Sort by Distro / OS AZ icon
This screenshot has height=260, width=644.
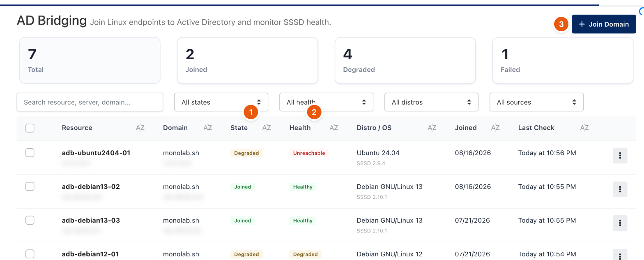432,128
